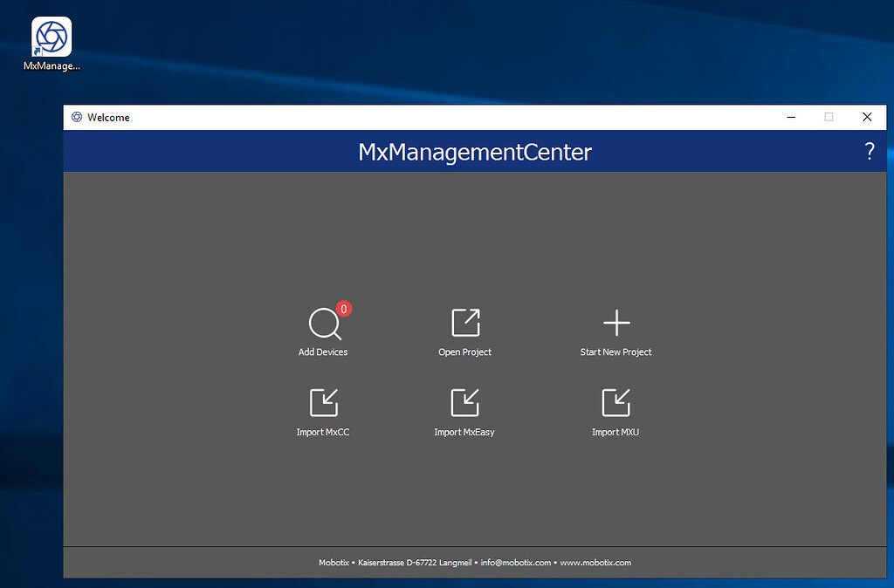Select the Open Project icon
The height and width of the screenshot is (588, 894).
(464, 323)
